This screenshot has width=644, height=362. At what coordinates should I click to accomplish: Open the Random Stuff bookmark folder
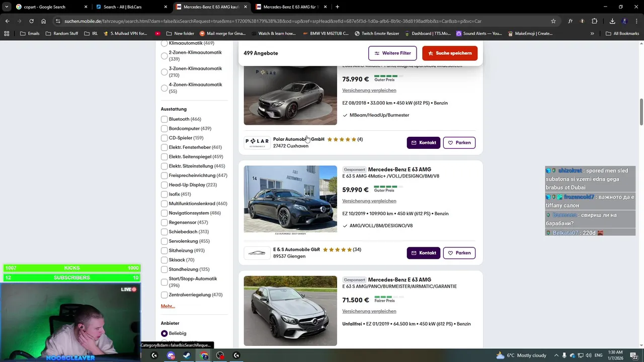click(62, 34)
